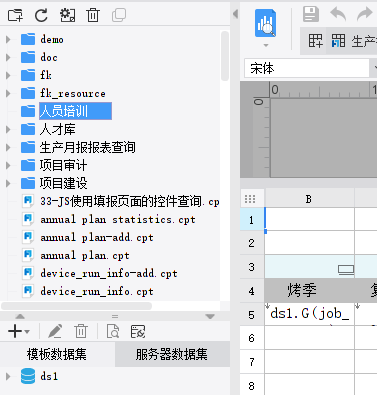
Task: Select row 3 header
Action: [x=252, y=267]
